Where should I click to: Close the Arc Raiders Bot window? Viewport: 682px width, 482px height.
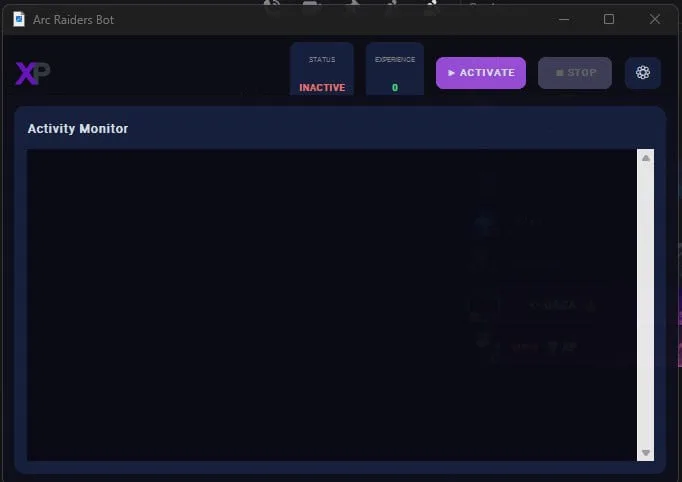(x=655, y=19)
